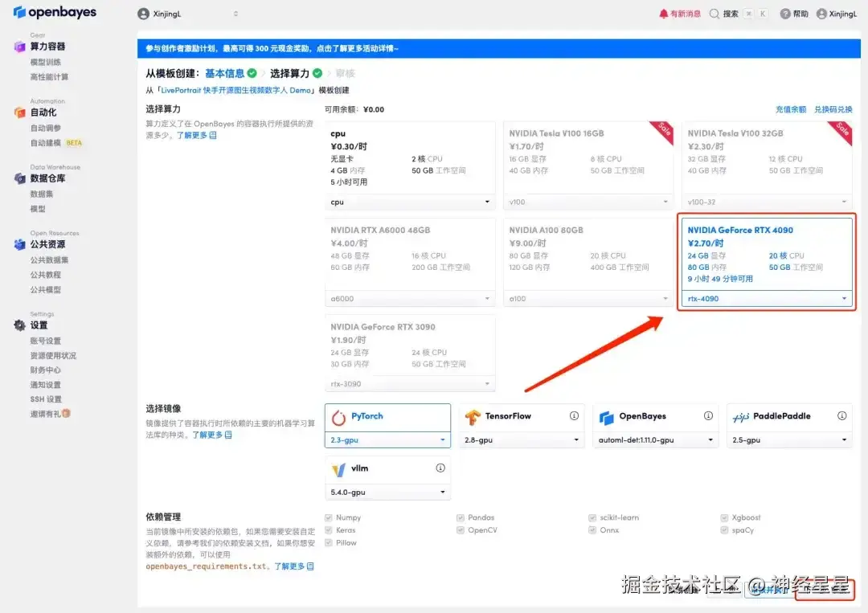This screenshot has width=868, height=613.
Task: Open the cpu resource dropdown
Action: click(410, 202)
